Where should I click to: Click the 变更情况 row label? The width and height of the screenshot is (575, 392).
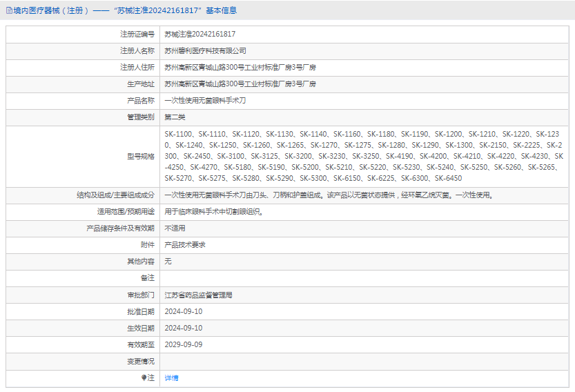(x=141, y=361)
